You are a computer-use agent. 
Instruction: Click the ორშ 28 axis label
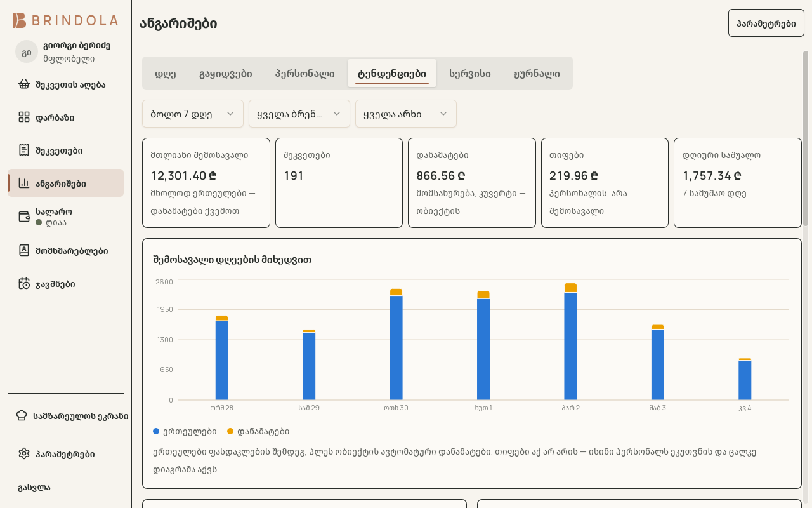click(x=221, y=408)
